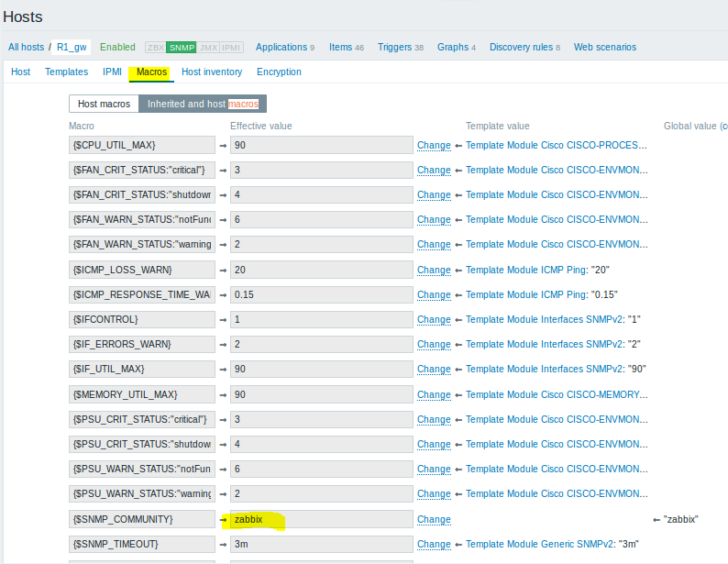Open Template Module Cisco CISCO-MEMORY link
The width and height of the screenshot is (728, 564).
(557, 394)
